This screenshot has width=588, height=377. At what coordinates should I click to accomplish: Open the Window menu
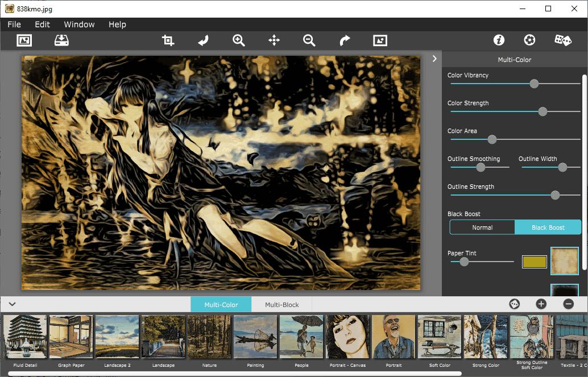(x=79, y=24)
